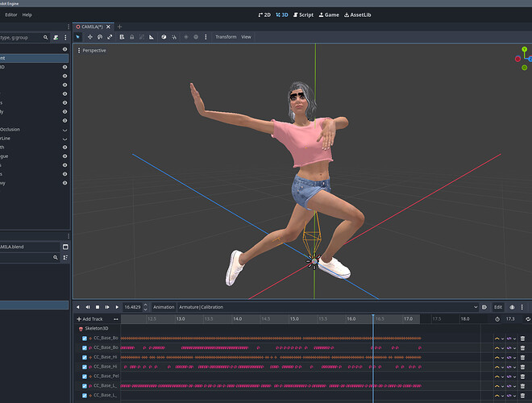Screen dimensions: 532x403
Task: Click the current time spinner arrows
Action: click(146, 307)
